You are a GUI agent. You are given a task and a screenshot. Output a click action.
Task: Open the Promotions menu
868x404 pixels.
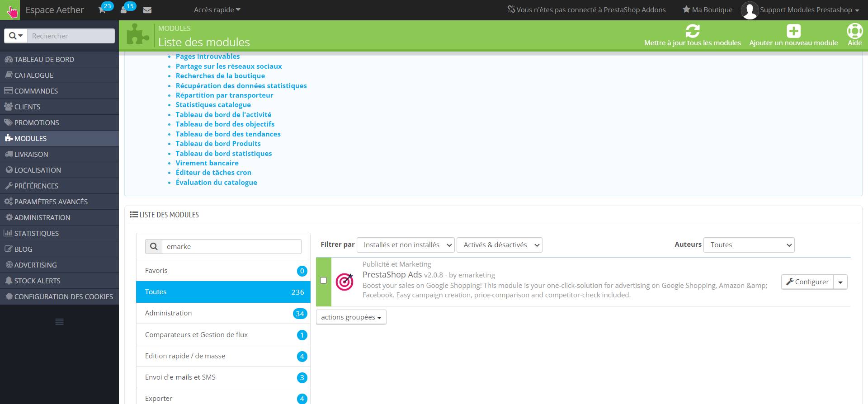click(59, 122)
